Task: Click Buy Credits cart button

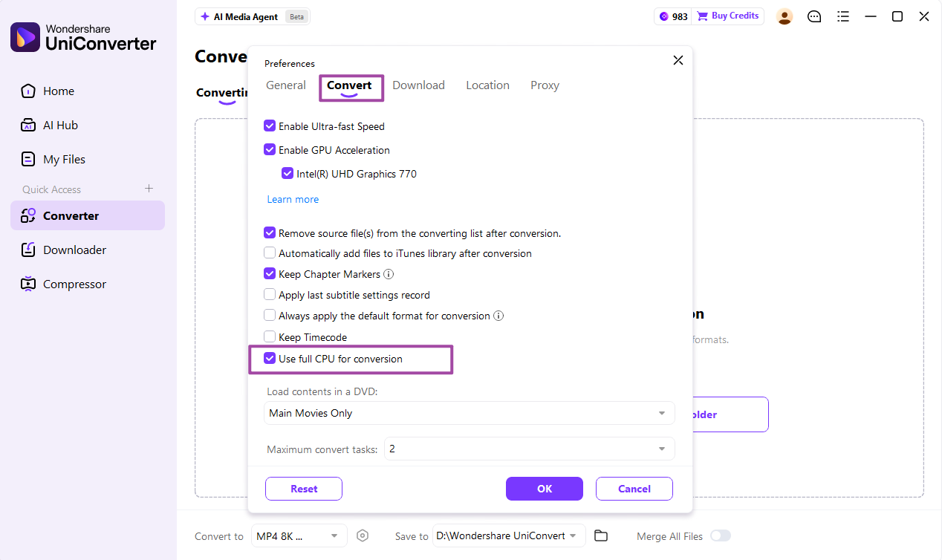Action: (x=728, y=16)
